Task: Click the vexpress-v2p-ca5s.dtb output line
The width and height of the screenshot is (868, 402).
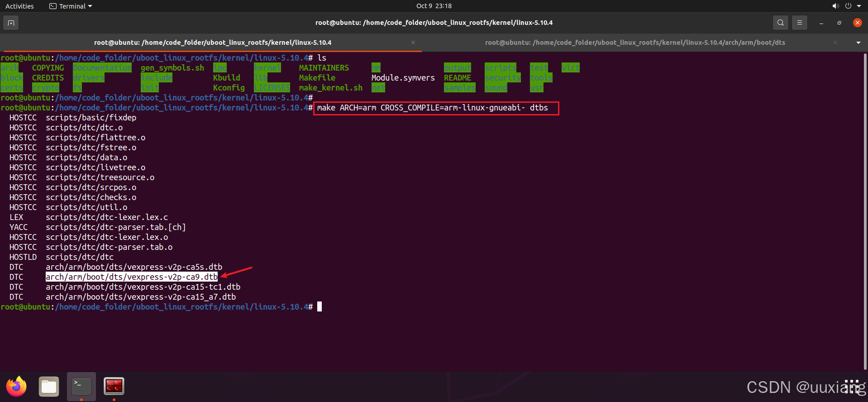Action: tap(134, 267)
